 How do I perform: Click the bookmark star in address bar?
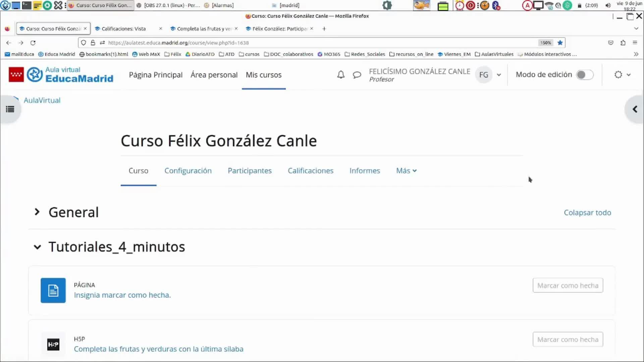point(560,43)
